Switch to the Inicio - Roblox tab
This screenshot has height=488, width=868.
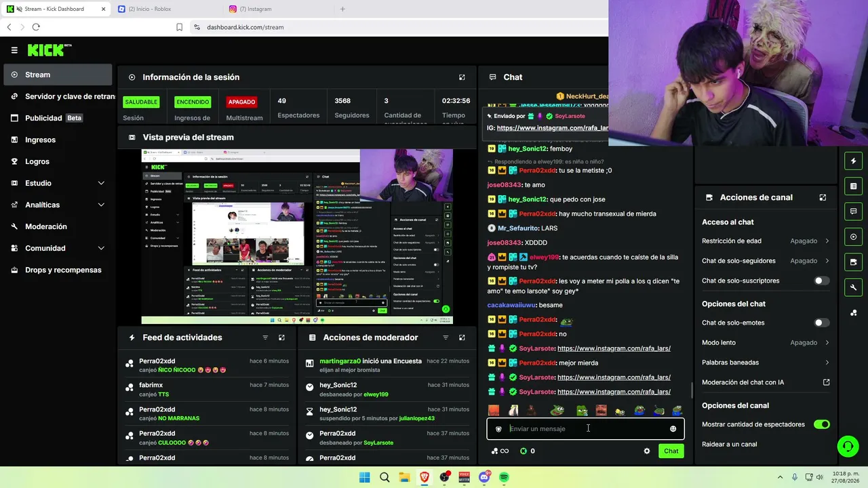[x=165, y=9]
